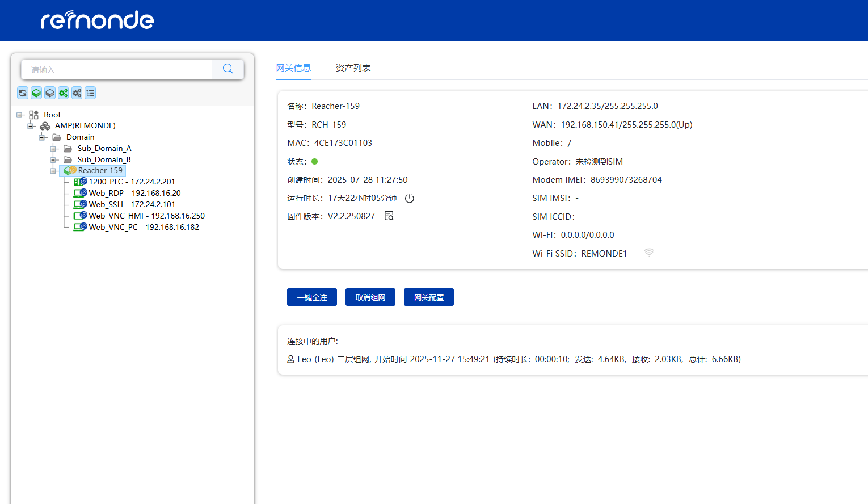Toggle the Sub_Domain_A expander
This screenshot has width=868, height=504.
(x=53, y=149)
